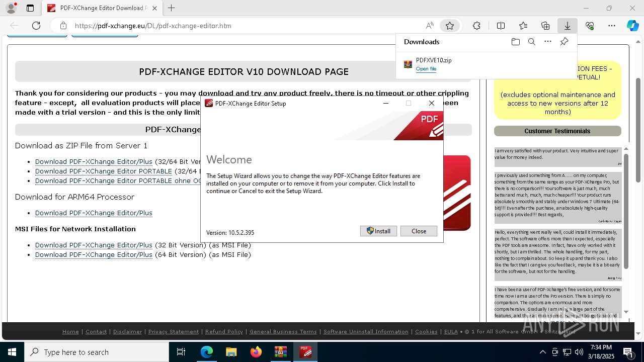The image size is (644, 362).
Task: Open file link for PDFXVE10.zip
Action: coord(426,69)
